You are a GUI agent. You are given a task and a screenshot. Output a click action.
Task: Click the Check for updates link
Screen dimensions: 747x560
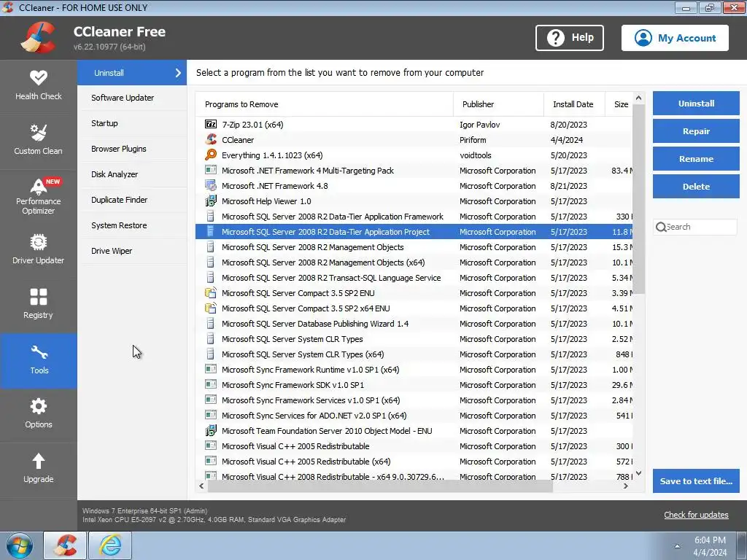click(x=696, y=515)
